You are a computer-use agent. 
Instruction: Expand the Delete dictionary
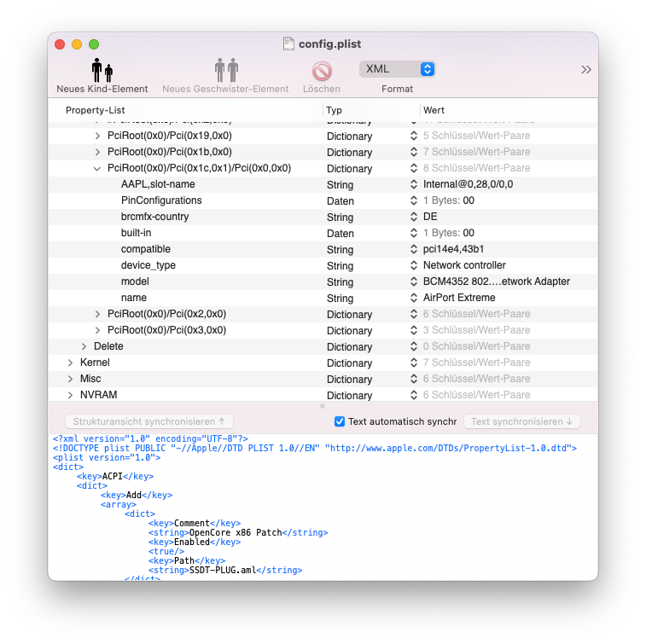click(x=84, y=346)
